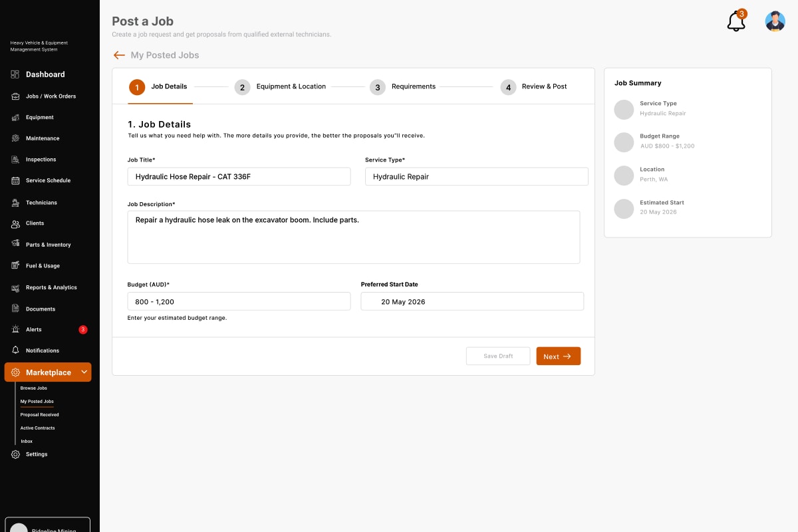Viewport: 798px width, 532px height.
Task: Click the Budget (AUD) input field
Action: [x=239, y=301]
